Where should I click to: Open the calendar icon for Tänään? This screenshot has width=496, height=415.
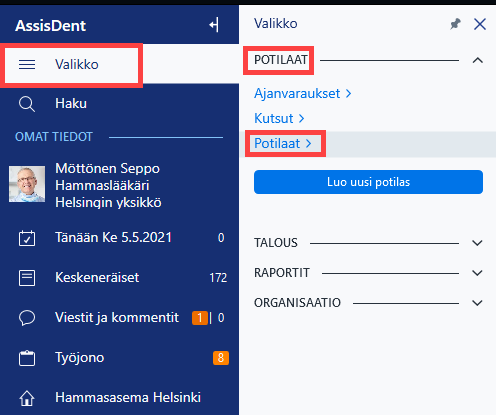coord(27,238)
